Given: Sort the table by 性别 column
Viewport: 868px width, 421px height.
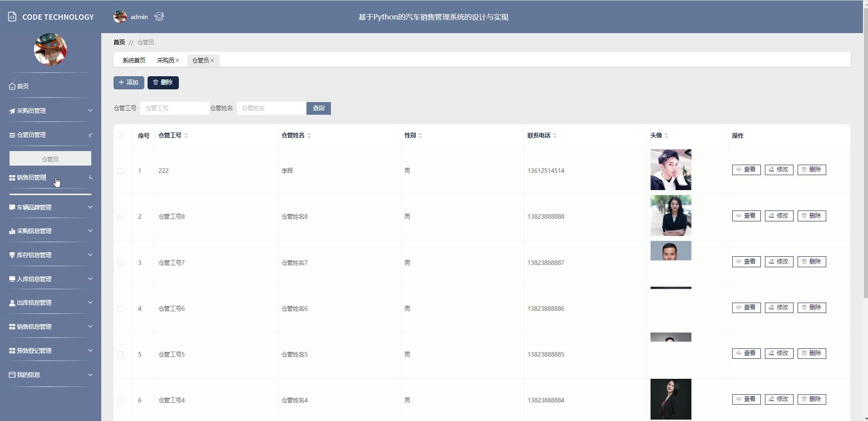Looking at the screenshot, I should [x=420, y=136].
